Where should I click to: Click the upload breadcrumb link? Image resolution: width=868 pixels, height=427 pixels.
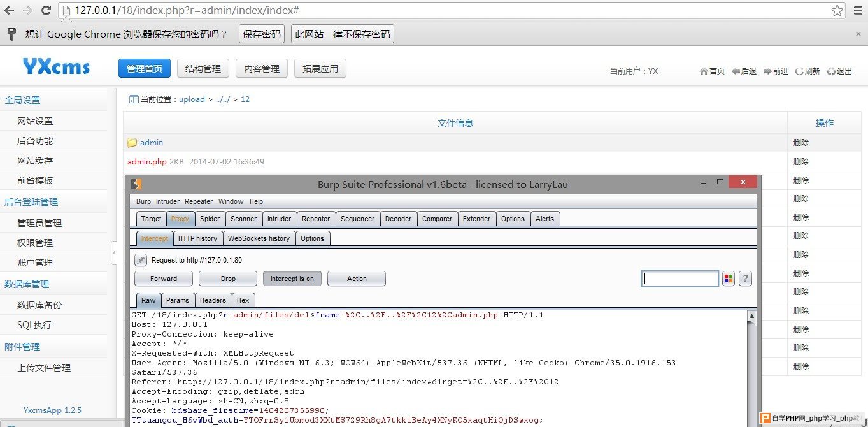[192, 99]
